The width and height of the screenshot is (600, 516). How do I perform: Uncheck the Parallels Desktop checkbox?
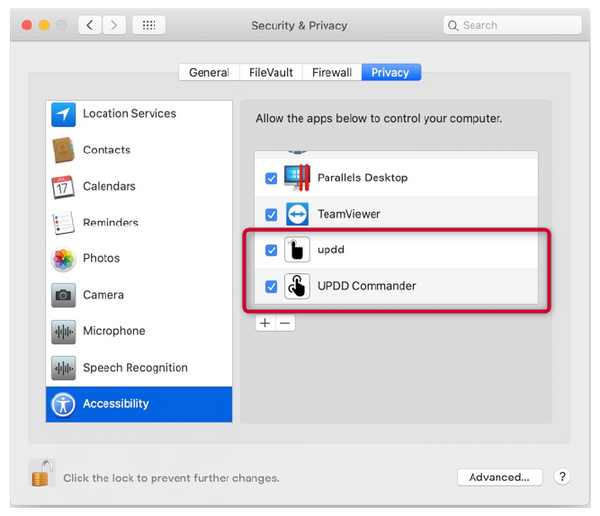[271, 178]
